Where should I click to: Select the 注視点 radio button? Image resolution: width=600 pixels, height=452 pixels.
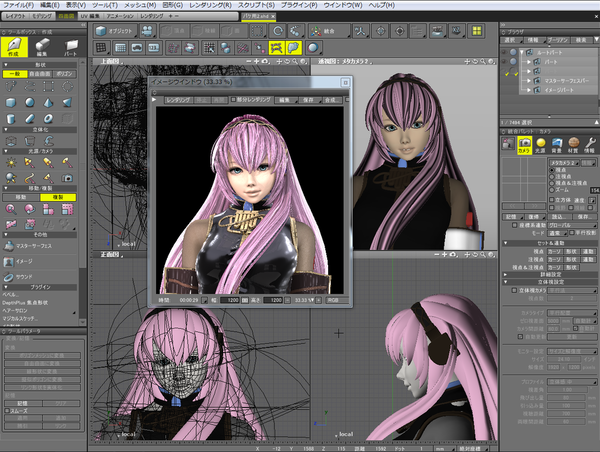(x=553, y=175)
